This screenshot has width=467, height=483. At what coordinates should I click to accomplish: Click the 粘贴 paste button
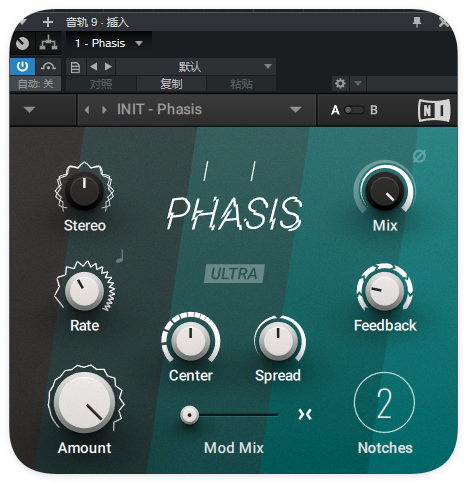pyautogui.click(x=241, y=84)
